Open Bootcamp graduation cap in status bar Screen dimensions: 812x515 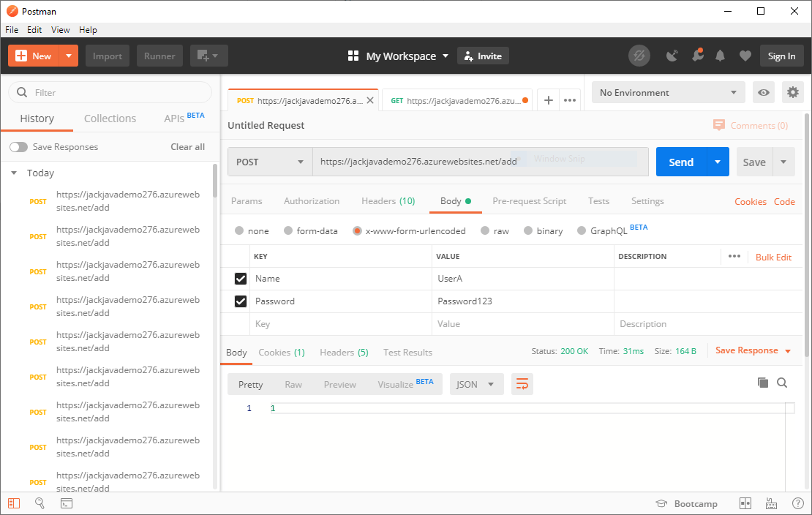click(x=661, y=503)
